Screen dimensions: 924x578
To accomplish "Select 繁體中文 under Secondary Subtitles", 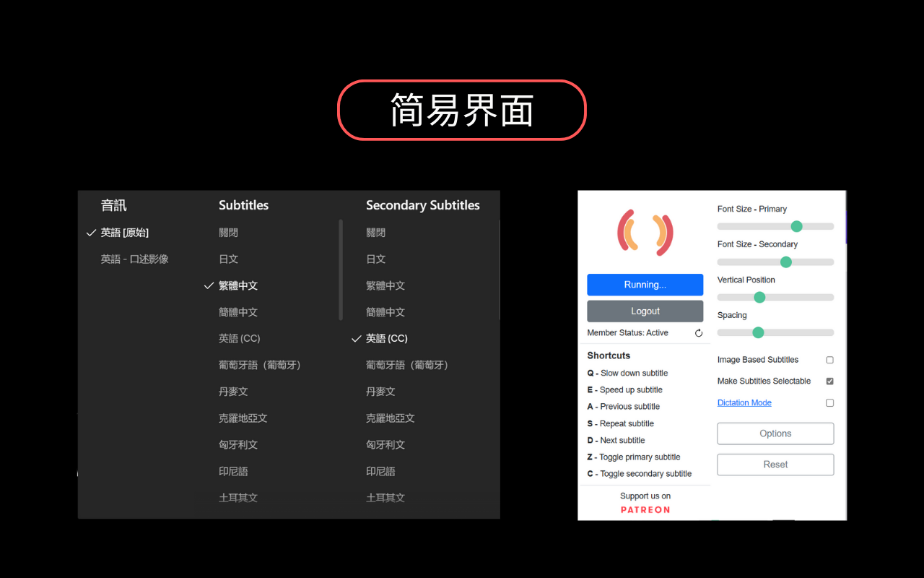I will click(385, 285).
